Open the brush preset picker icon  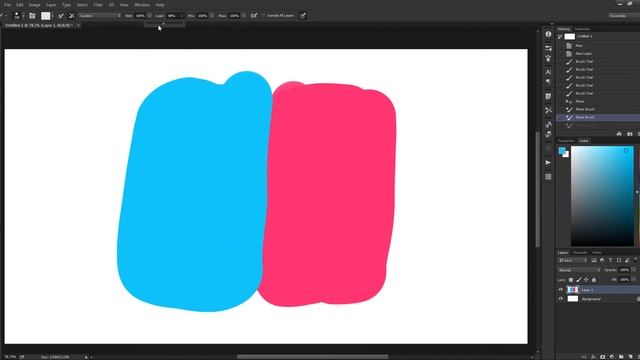pyautogui.click(x=17, y=16)
